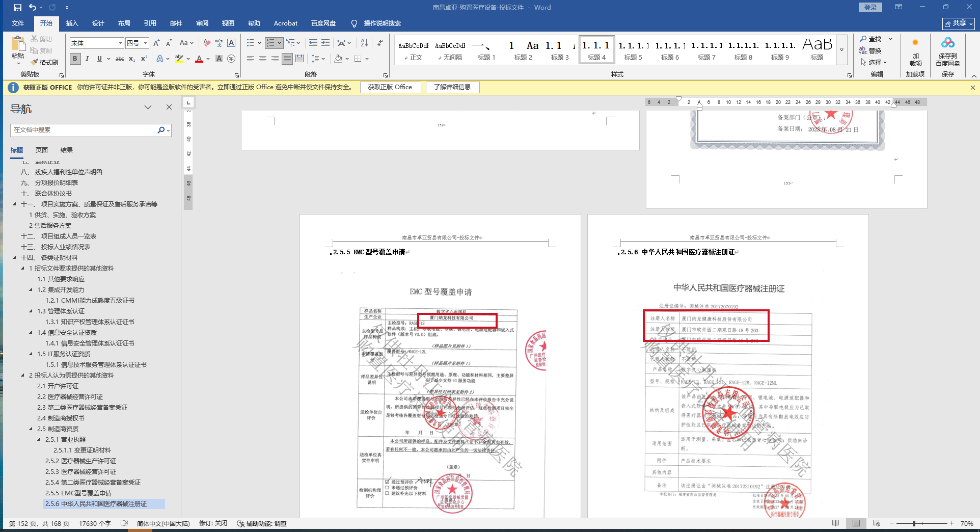Zoom out with the minus button
The image size is (980, 532).
(x=892, y=523)
